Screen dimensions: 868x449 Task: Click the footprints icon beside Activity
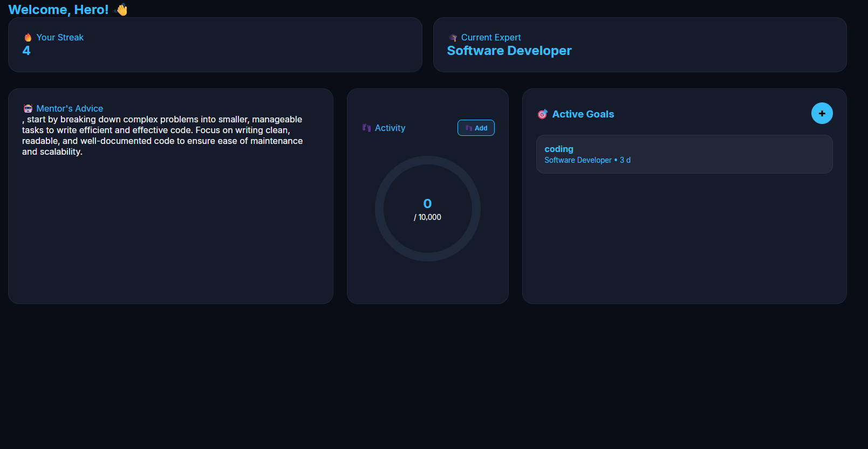click(367, 128)
